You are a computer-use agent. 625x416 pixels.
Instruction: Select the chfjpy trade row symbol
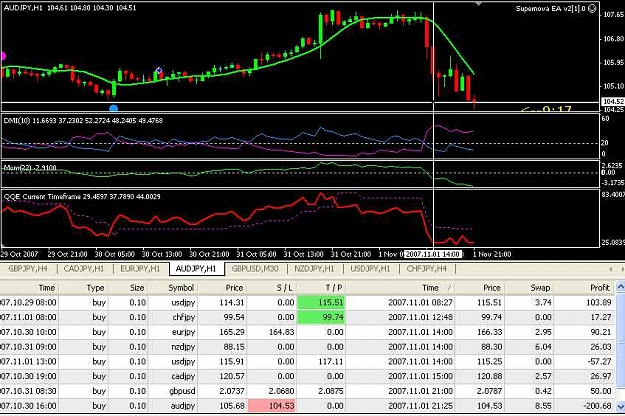184,317
